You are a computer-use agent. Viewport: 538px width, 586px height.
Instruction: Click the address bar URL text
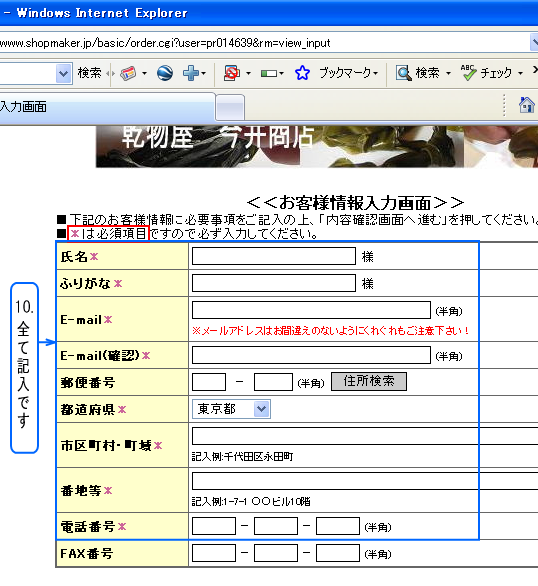(165, 43)
